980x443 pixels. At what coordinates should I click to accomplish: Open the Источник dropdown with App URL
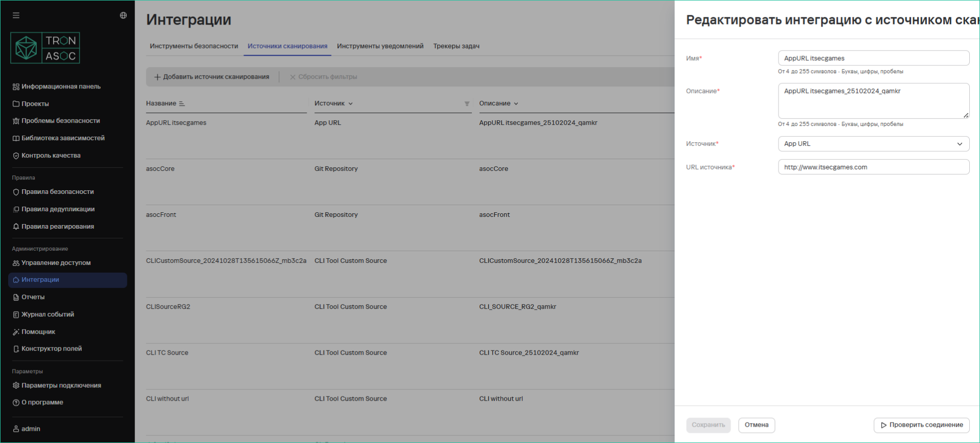coord(873,144)
